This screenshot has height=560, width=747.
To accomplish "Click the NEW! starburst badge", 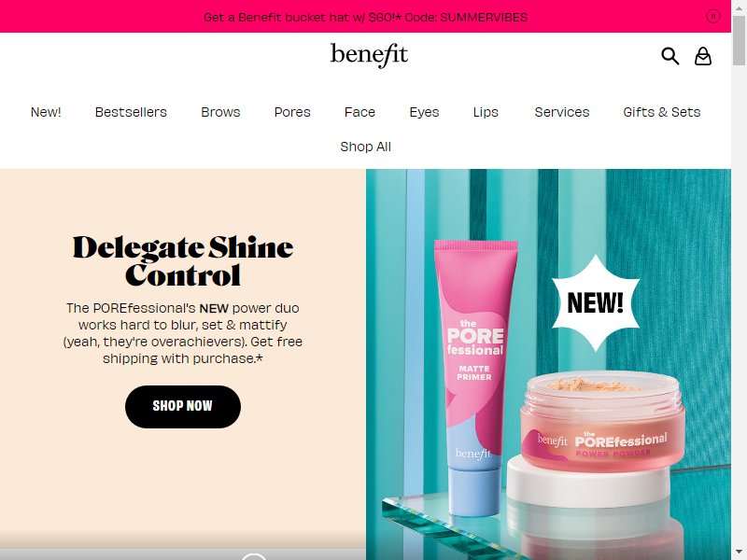I will point(596,302).
